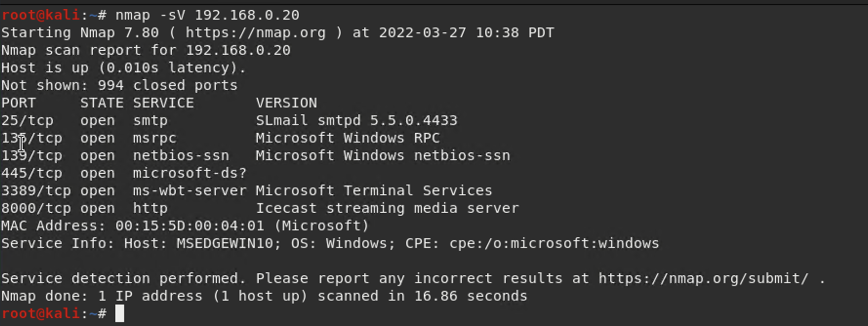This screenshot has height=326, width=868.
Task: Click the microsoft-ds? service name
Action: pyautogui.click(x=189, y=173)
